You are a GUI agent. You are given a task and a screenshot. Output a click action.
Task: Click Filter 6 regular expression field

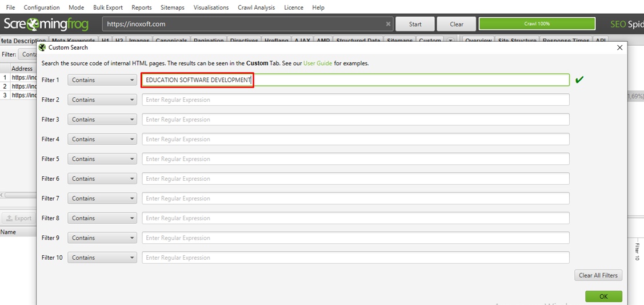pyautogui.click(x=355, y=179)
